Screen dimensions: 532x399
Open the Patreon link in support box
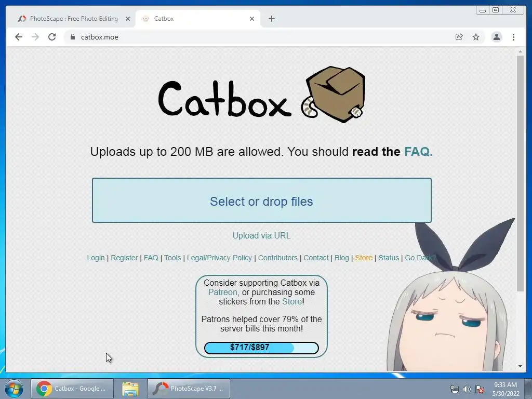222,292
